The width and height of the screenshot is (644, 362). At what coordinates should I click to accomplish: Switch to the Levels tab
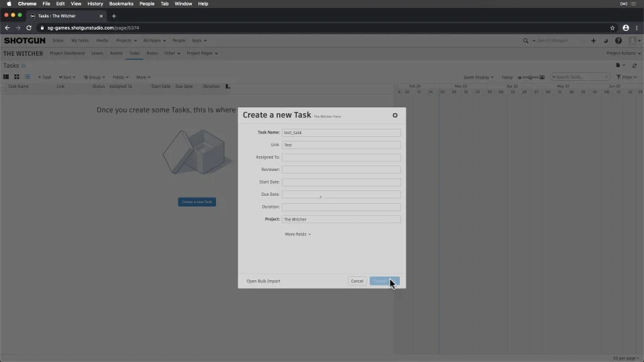[x=97, y=54]
